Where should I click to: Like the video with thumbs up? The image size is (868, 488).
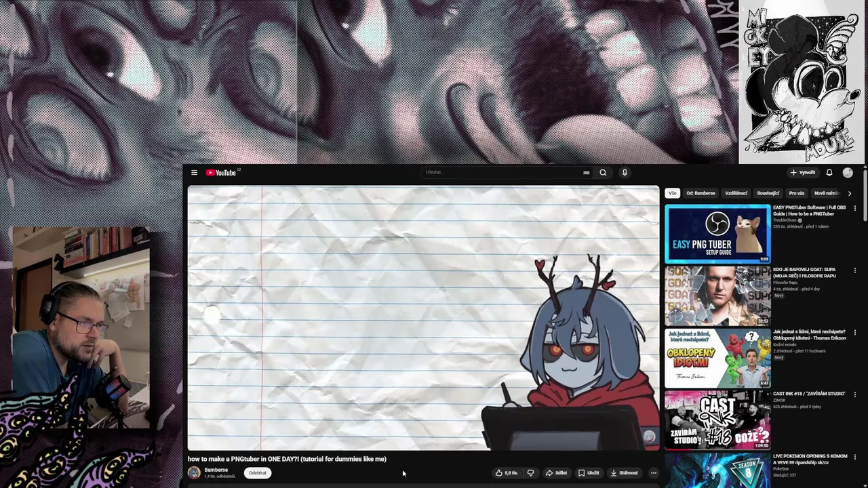[507, 473]
